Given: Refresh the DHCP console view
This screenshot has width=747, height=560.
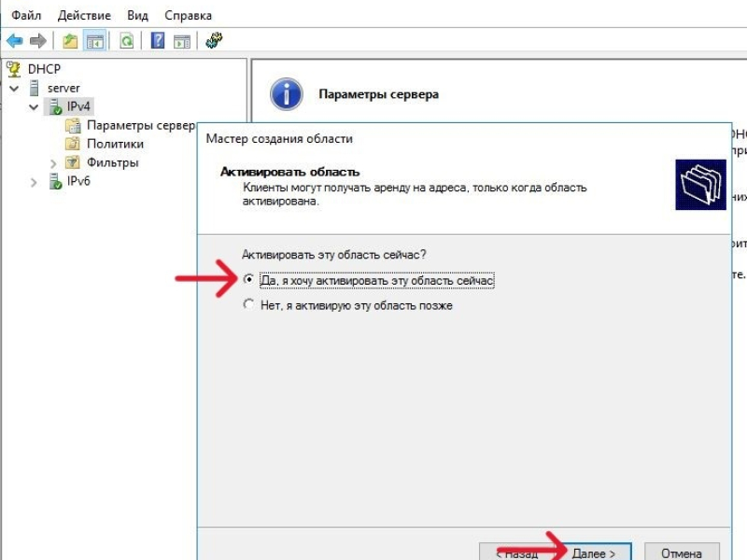Looking at the screenshot, I should click(x=127, y=41).
